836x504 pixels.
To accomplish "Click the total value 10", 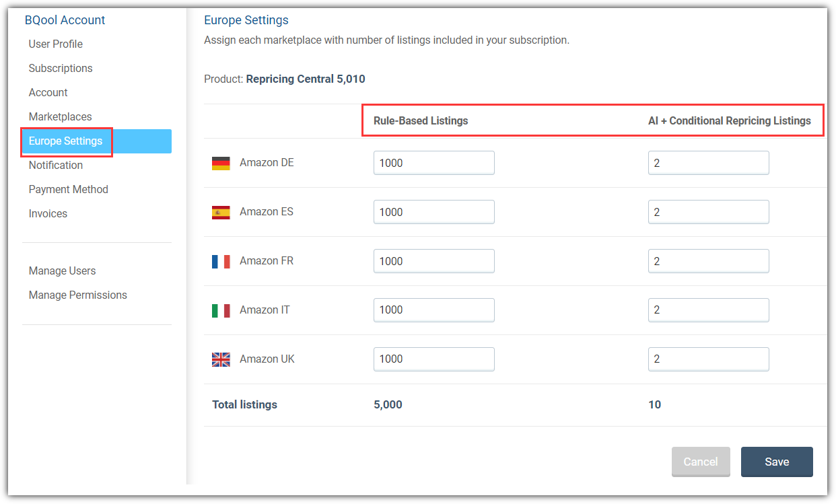I will point(654,405).
